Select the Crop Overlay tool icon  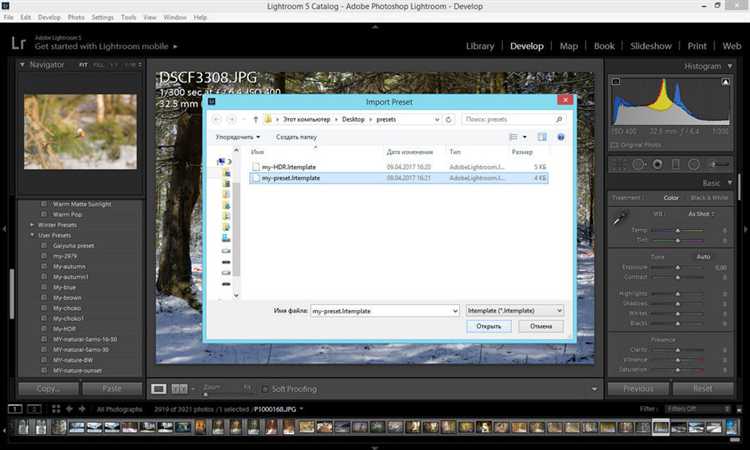[618, 165]
